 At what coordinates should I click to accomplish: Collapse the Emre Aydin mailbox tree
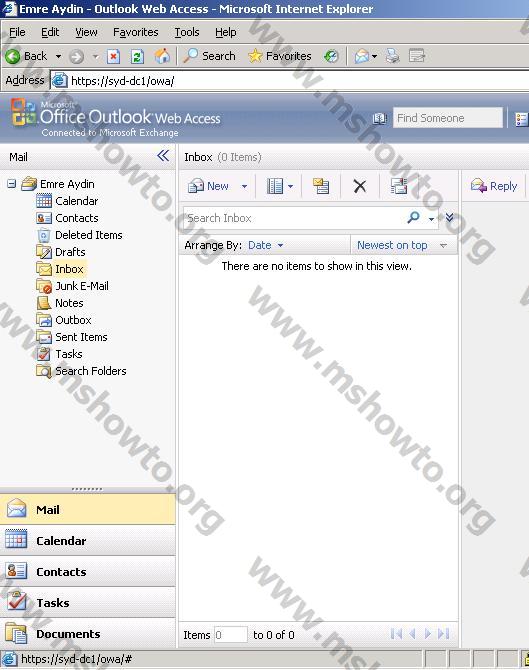click(x=12, y=184)
